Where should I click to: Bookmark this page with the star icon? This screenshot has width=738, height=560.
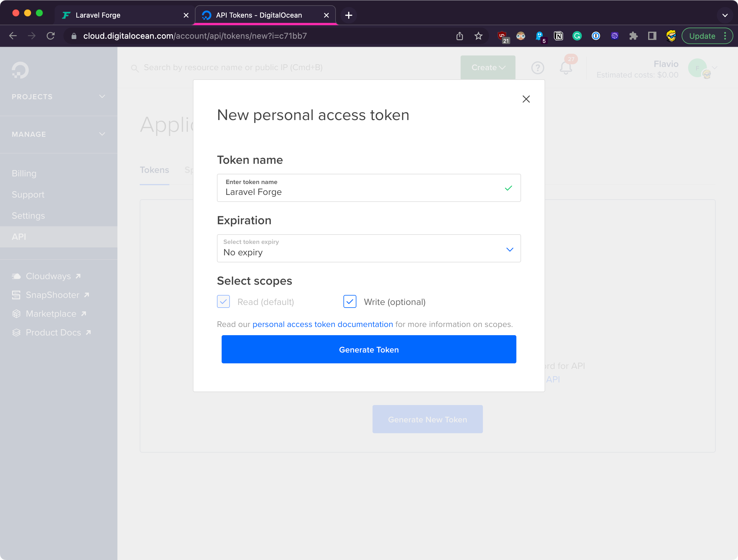tap(478, 36)
